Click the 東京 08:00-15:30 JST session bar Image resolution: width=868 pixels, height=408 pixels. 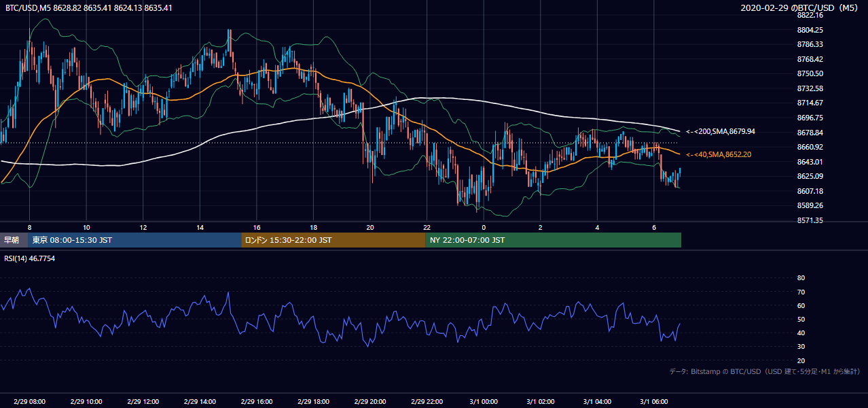tap(134, 240)
